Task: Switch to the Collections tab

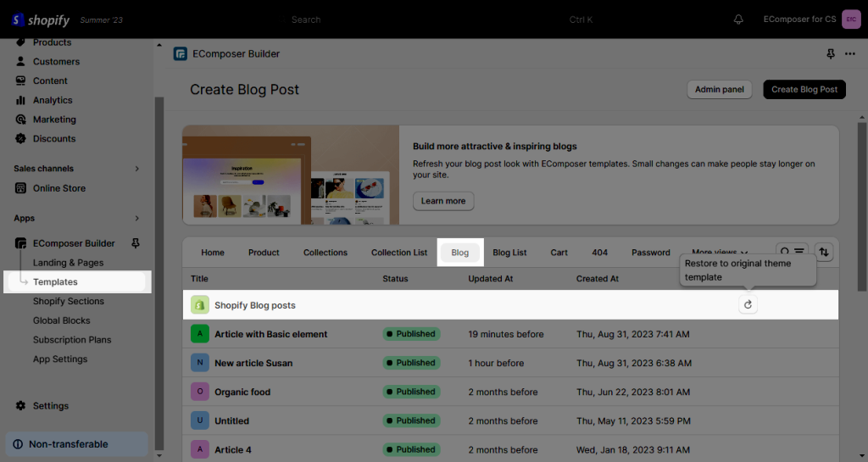Action: (325, 253)
